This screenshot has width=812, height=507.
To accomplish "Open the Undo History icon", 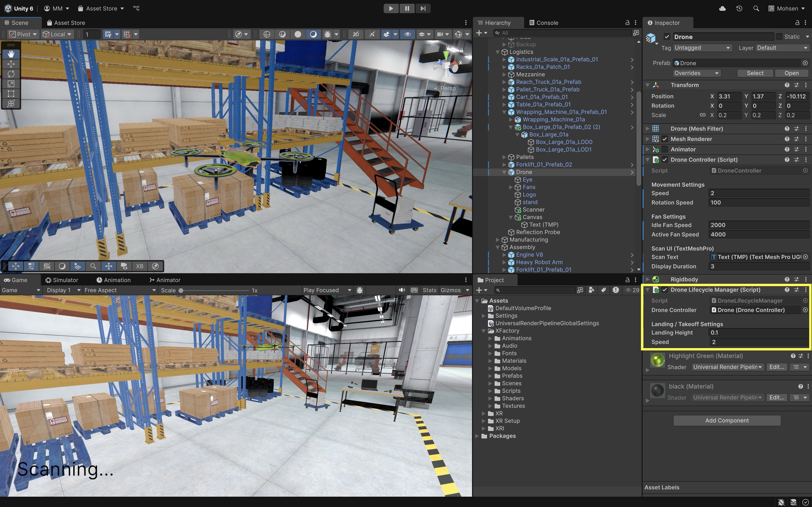I will [x=739, y=8].
